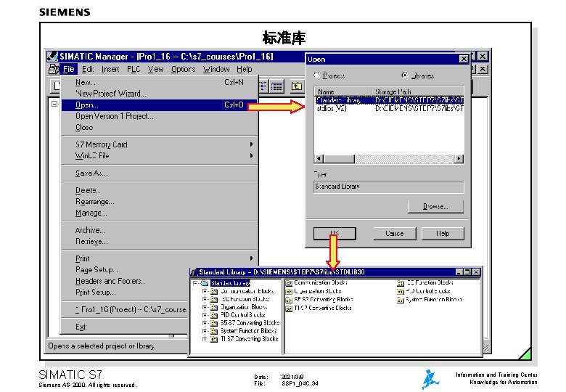Reopen recent Pro1_16 project entry
Screen dimensions: 566x392
[x=125, y=310]
